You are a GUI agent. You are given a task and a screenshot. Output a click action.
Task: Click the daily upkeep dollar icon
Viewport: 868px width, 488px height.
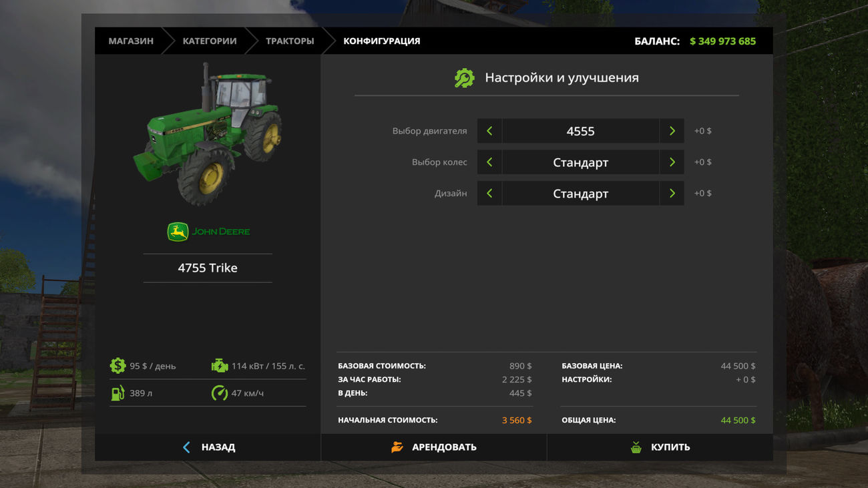tap(118, 366)
